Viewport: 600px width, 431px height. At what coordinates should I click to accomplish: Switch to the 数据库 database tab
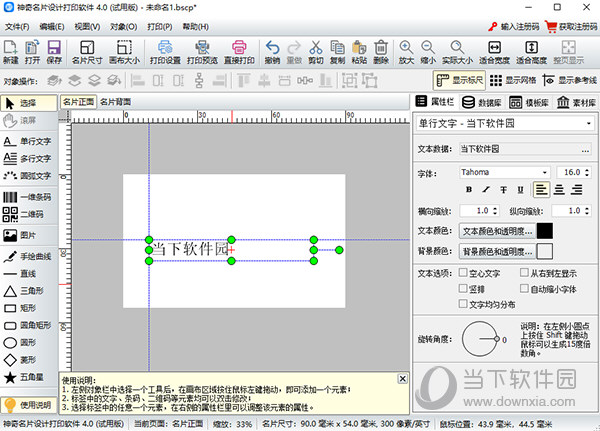[481, 102]
